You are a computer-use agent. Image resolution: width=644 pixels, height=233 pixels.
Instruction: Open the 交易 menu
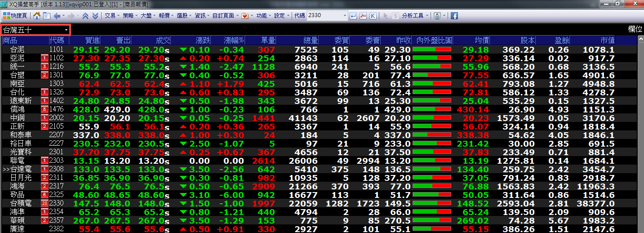pos(112,15)
